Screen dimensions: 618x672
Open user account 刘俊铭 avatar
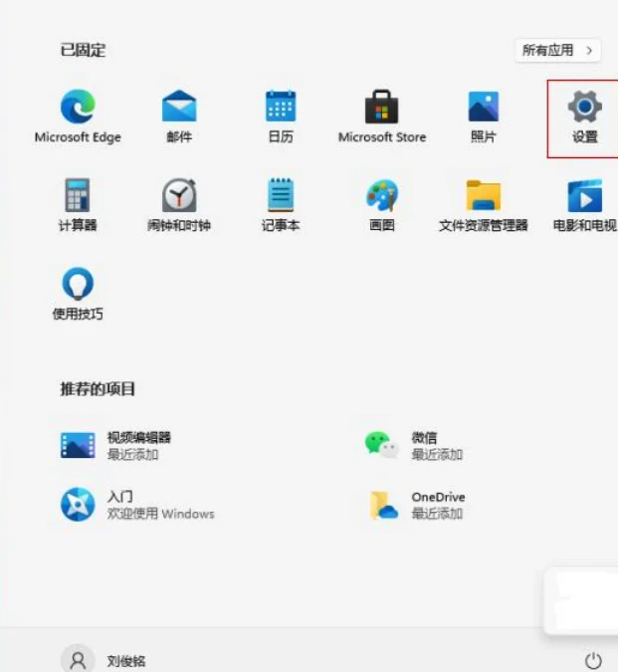(x=78, y=660)
